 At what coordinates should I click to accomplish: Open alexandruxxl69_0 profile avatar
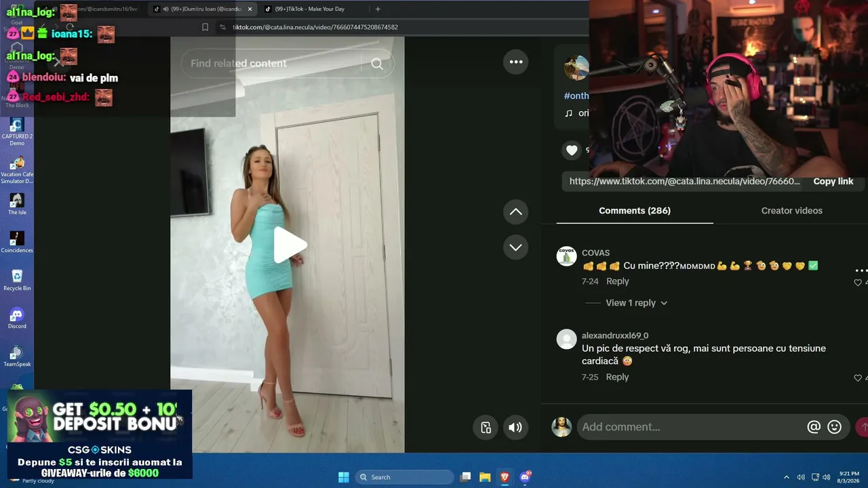(x=566, y=339)
